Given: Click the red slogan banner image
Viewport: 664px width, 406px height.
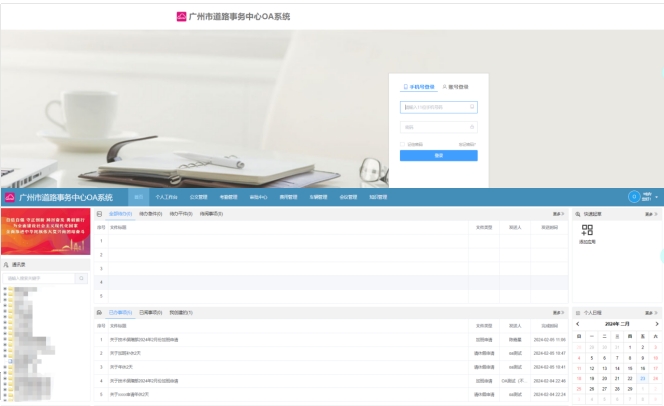Looking at the screenshot, I should (x=46, y=231).
